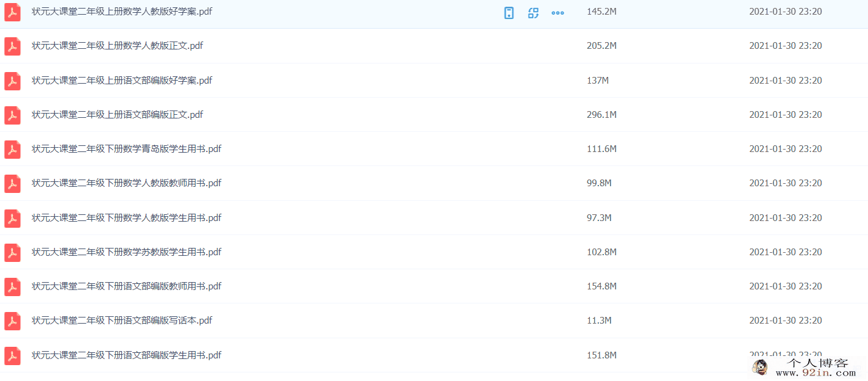Click PDF icon of 下册数学人教版学生用书.pdf

[x=12, y=218]
